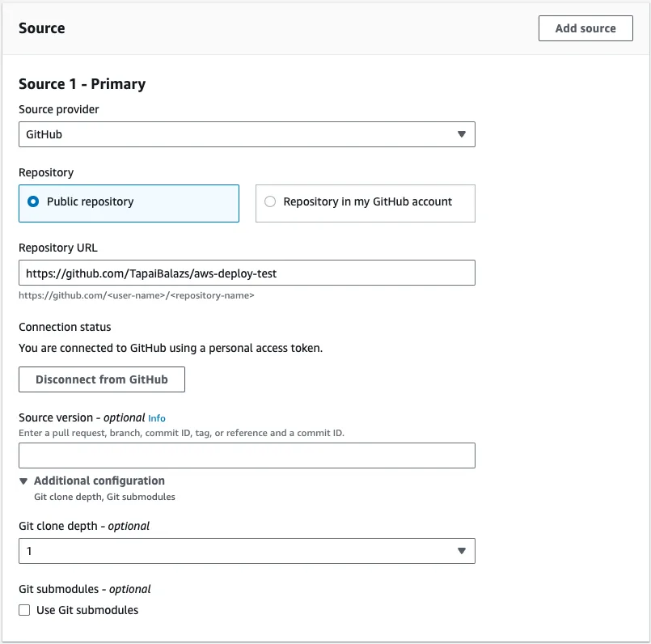This screenshot has width=651, height=644.
Task: Click the Git clone depth caret icon
Action: 463,550
